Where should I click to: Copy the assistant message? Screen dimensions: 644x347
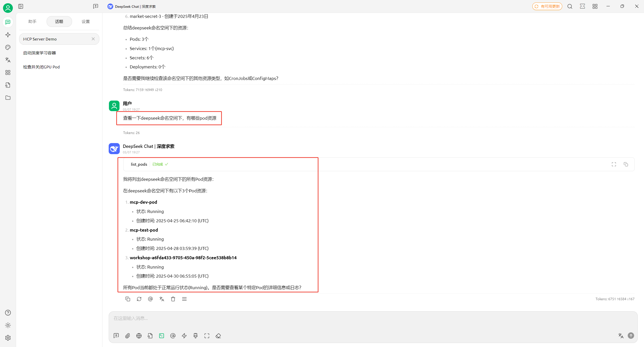(x=128, y=299)
